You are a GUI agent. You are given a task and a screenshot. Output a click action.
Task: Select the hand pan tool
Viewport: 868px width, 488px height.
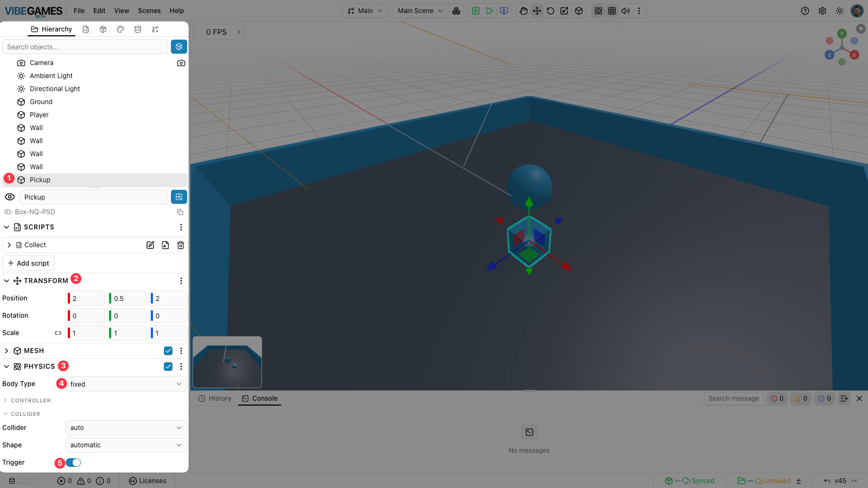[523, 11]
